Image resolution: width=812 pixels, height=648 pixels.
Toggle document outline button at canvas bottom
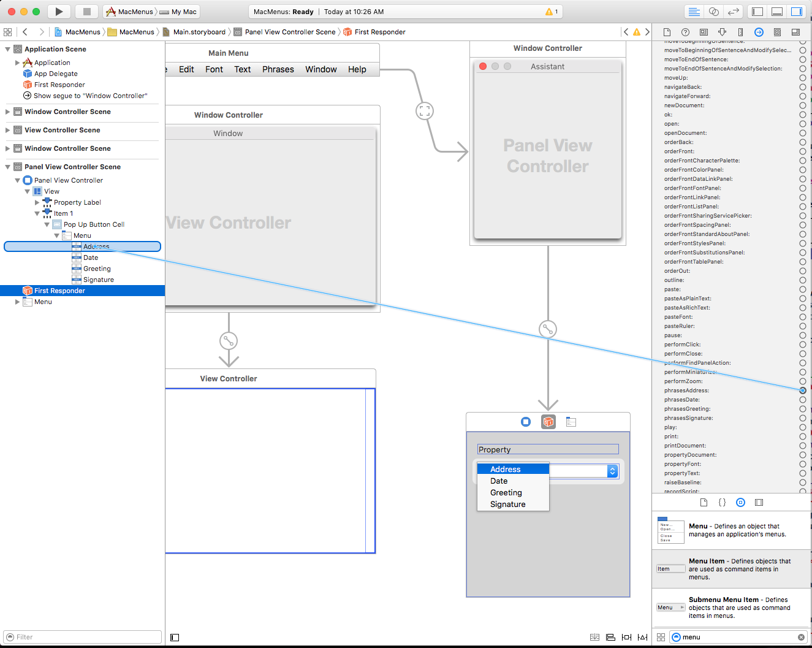click(x=175, y=638)
